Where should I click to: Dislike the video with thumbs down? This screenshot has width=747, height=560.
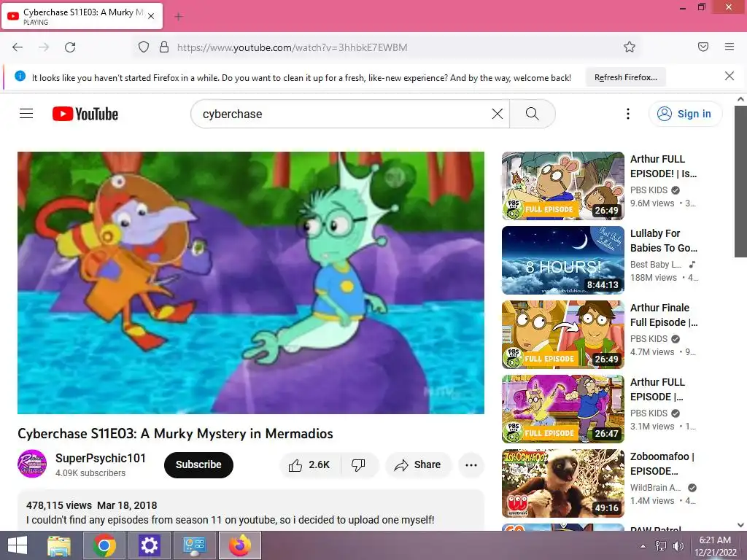(x=358, y=464)
